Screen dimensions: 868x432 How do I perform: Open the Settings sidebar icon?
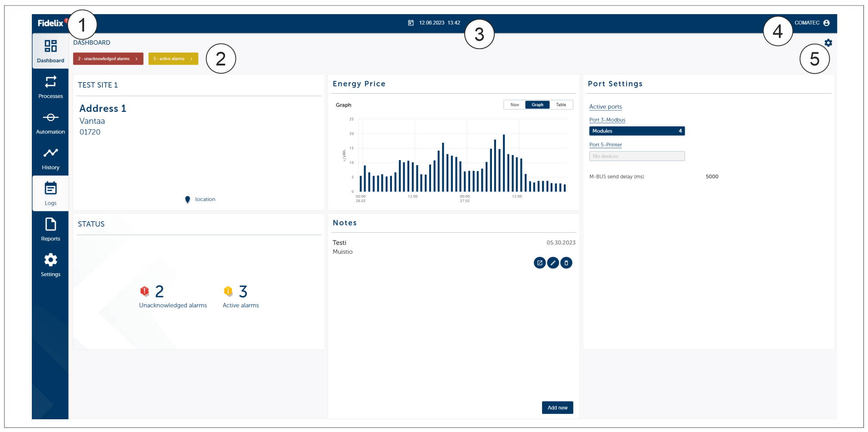point(50,260)
